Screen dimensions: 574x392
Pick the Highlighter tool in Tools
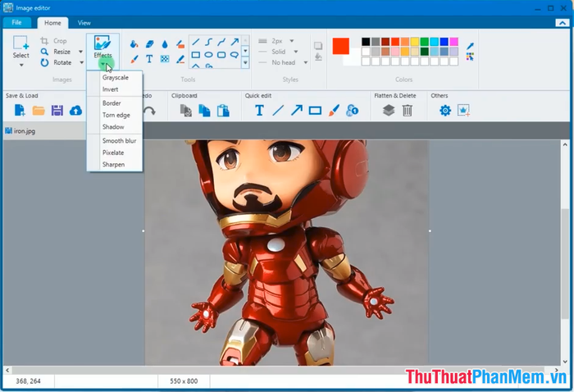click(180, 44)
